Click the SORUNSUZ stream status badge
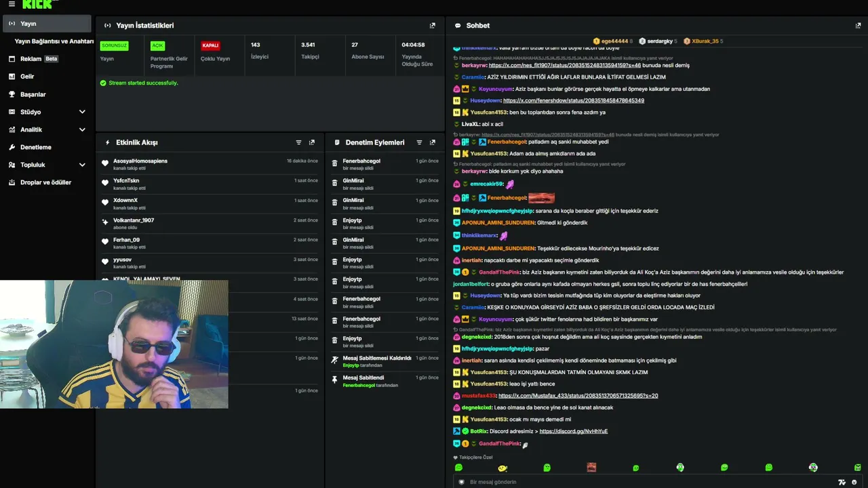 (x=114, y=45)
